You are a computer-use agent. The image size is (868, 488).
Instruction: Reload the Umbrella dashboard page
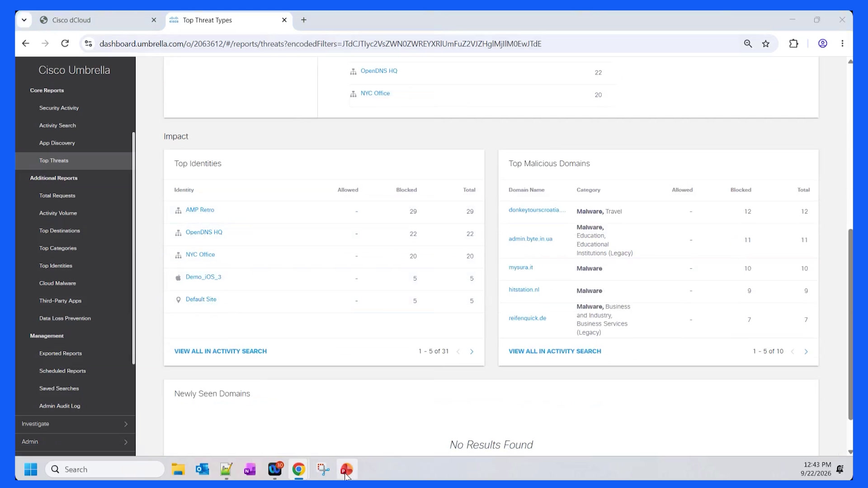pos(65,43)
